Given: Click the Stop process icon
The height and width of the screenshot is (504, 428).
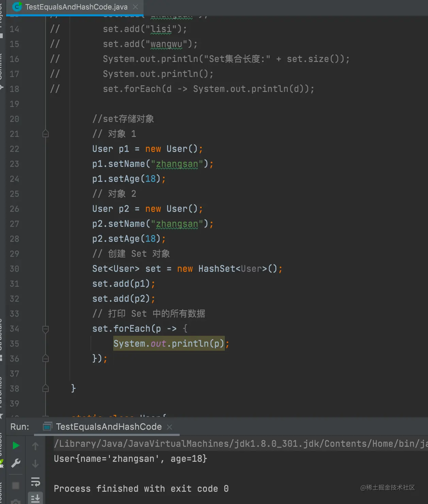Looking at the screenshot, I should pos(16,485).
